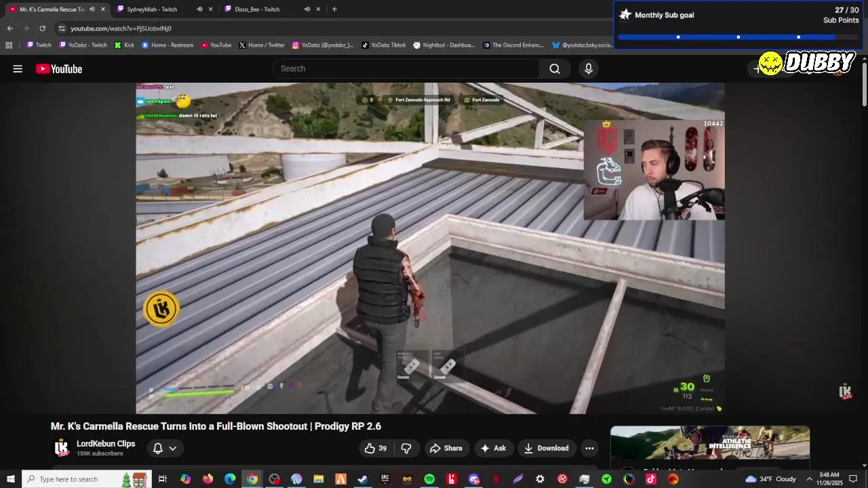Open Microsoft Edge from the taskbar
This screenshot has height=488, width=868.
pyautogui.click(x=230, y=479)
